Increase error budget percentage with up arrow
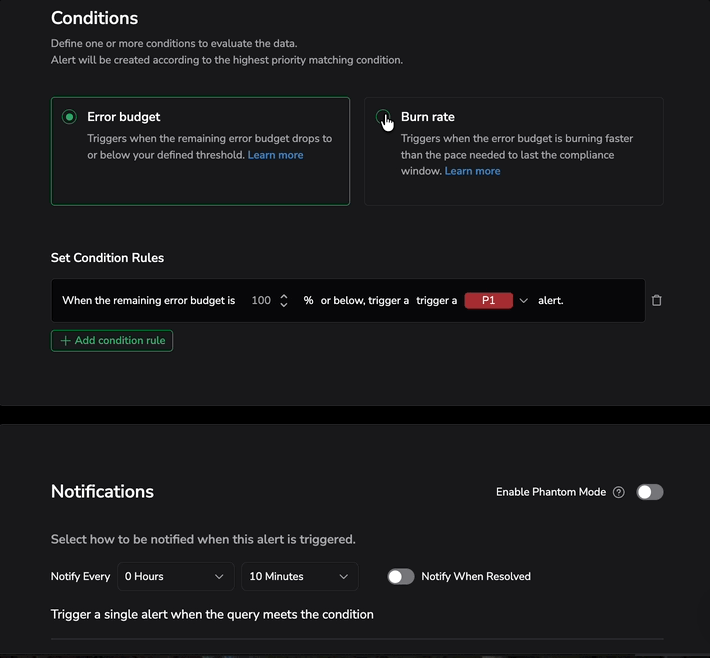The height and width of the screenshot is (658, 710). click(284, 296)
